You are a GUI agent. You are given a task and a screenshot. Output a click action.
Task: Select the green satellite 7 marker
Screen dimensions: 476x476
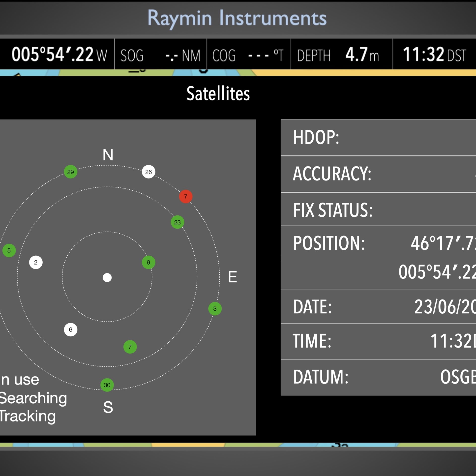130,347
